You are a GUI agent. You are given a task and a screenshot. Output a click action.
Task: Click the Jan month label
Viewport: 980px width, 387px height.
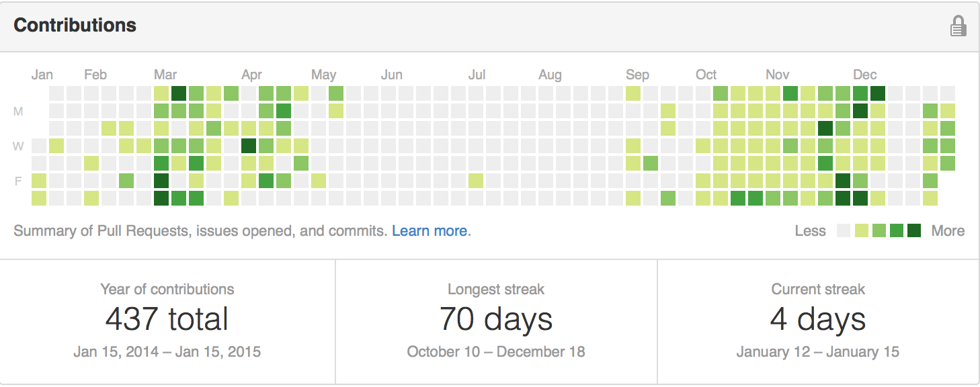[42, 75]
